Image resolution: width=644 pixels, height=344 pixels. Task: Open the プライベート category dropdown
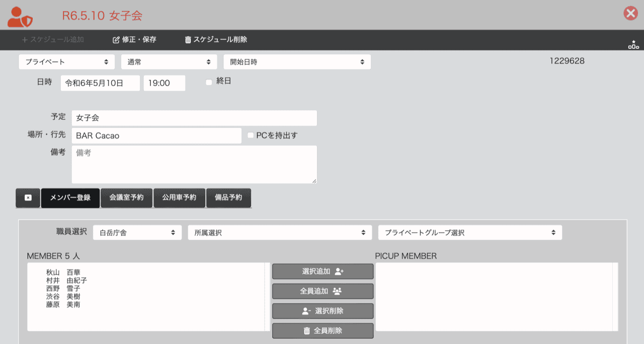click(67, 62)
